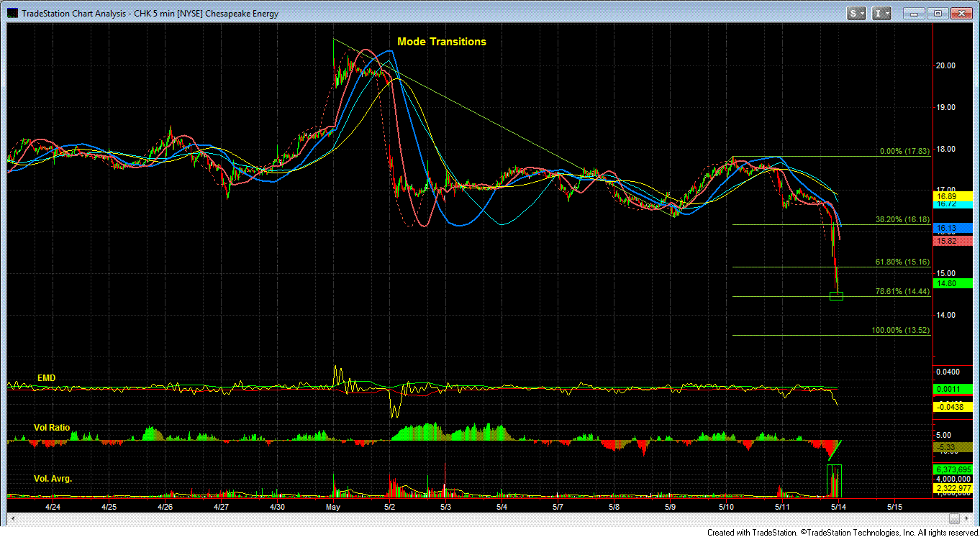The image size is (980, 537).
Task: Select the 'Mode Transitions' chart label
Action: pos(442,42)
